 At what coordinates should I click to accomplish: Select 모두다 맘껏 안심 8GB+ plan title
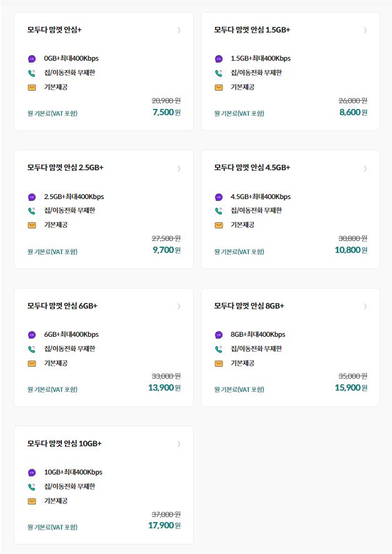pyautogui.click(x=249, y=305)
